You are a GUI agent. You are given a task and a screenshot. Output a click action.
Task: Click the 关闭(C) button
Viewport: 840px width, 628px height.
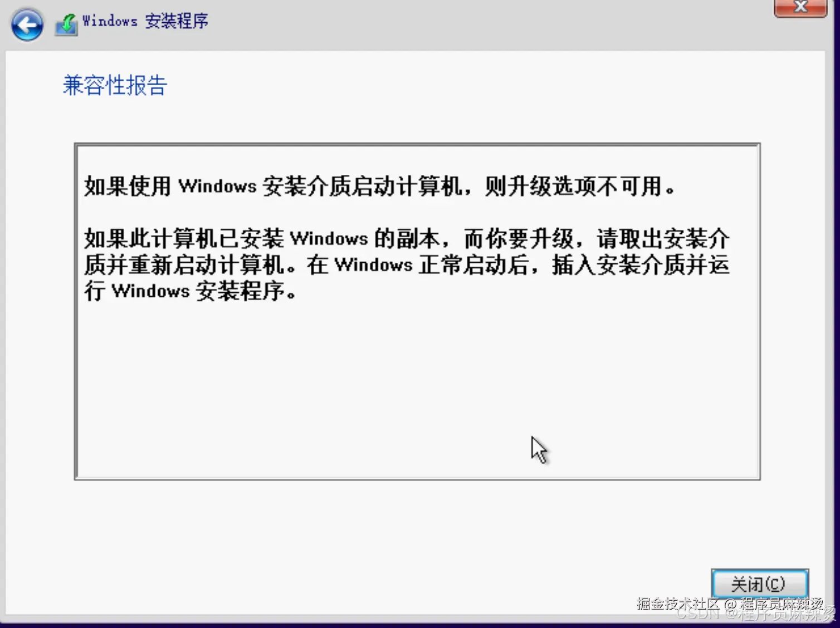pyautogui.click(x=760, y=584)
